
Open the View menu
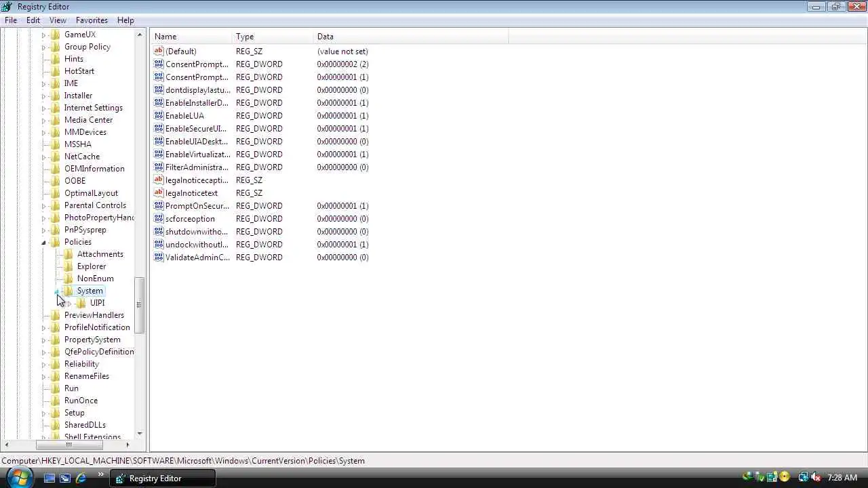click(x=58, y=20)
